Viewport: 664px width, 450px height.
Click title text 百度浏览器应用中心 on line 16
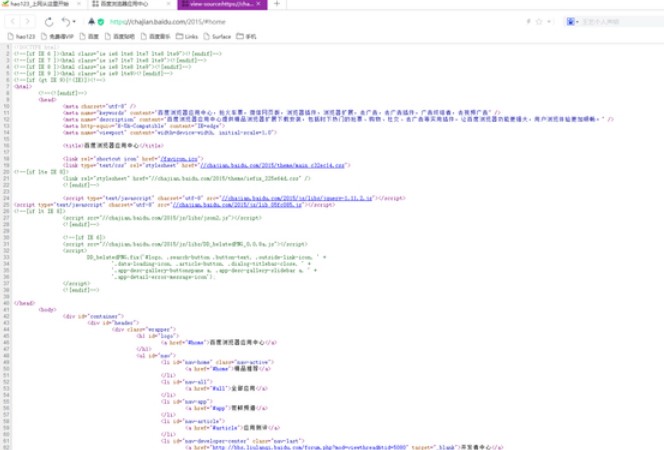coord(111,146)
